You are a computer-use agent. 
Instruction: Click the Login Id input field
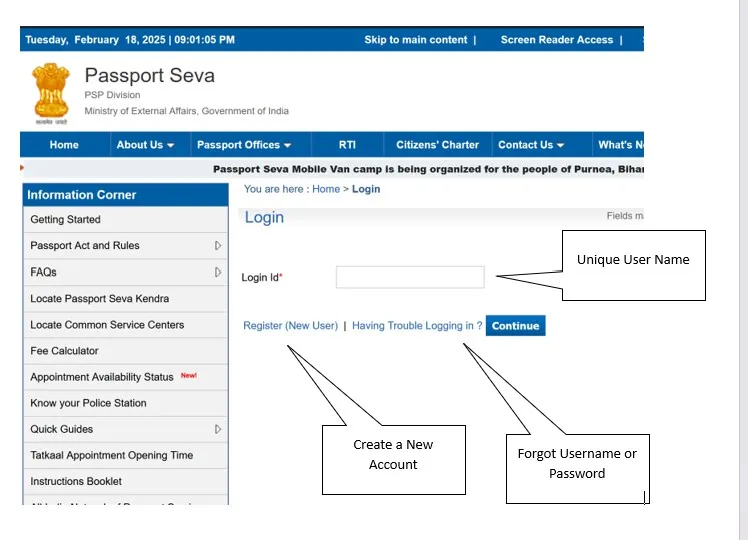410,277
